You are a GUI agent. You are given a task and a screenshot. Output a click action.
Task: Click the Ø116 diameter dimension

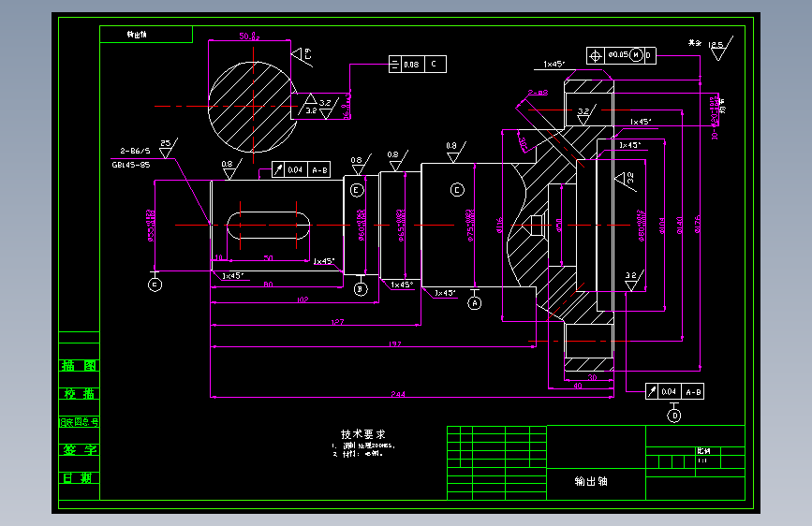tap(499, 226)
